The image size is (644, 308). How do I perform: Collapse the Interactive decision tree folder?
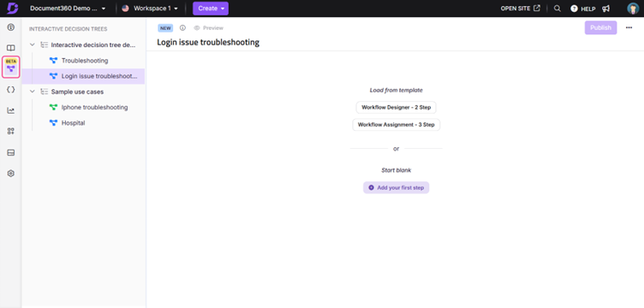33,44
